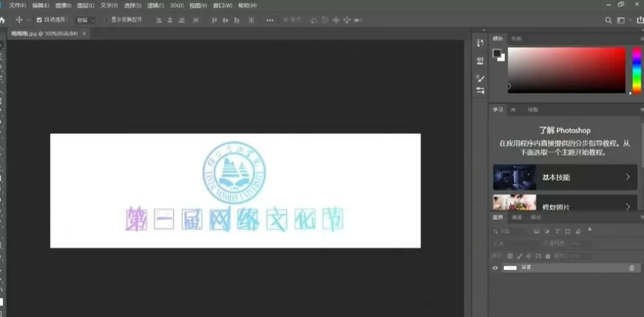Image resolution: width=644 pixels, height=317 pixels.
Task: Open the Brushes panel icon in side dock
Action: coord(480,78)
